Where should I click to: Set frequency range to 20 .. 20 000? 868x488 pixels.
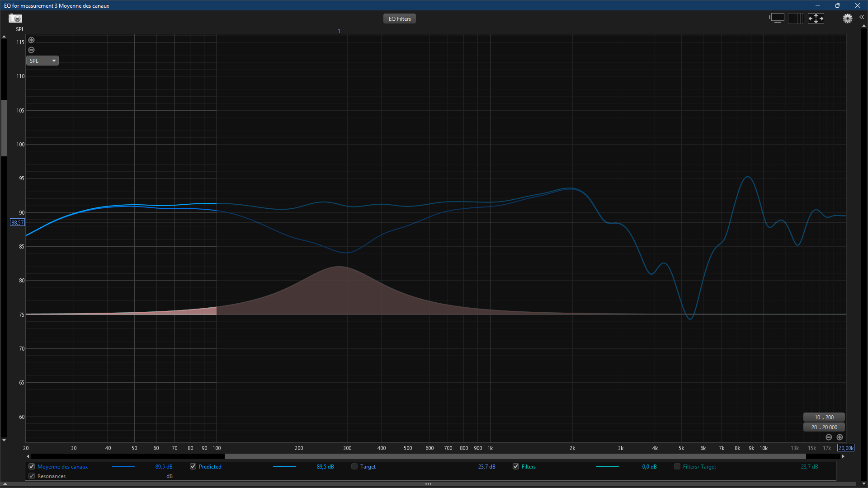(x=824, y=427)
